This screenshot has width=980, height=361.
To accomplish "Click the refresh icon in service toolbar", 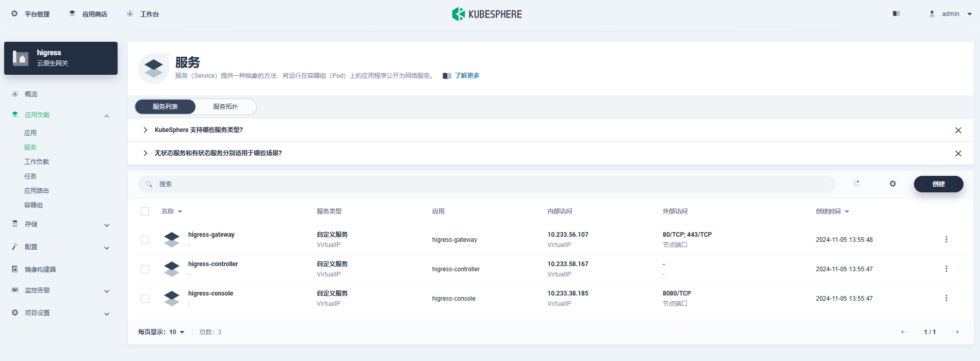I will tap(857, 184).
